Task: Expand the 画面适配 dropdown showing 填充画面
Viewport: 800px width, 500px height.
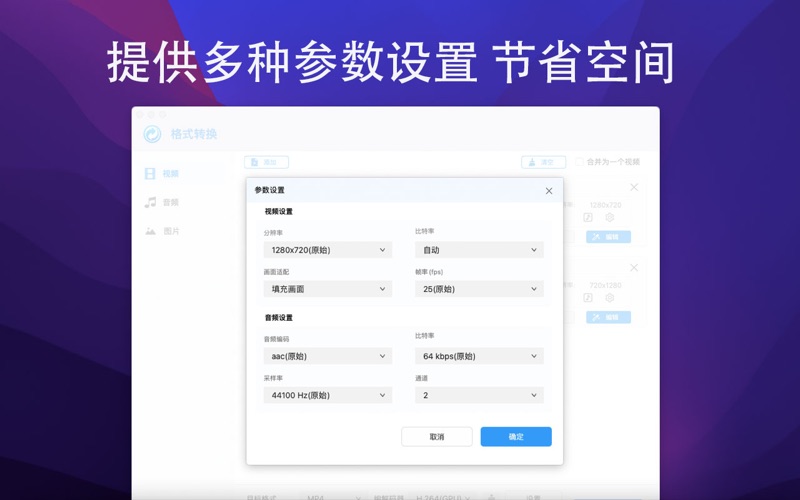Action: pos(328,289)
